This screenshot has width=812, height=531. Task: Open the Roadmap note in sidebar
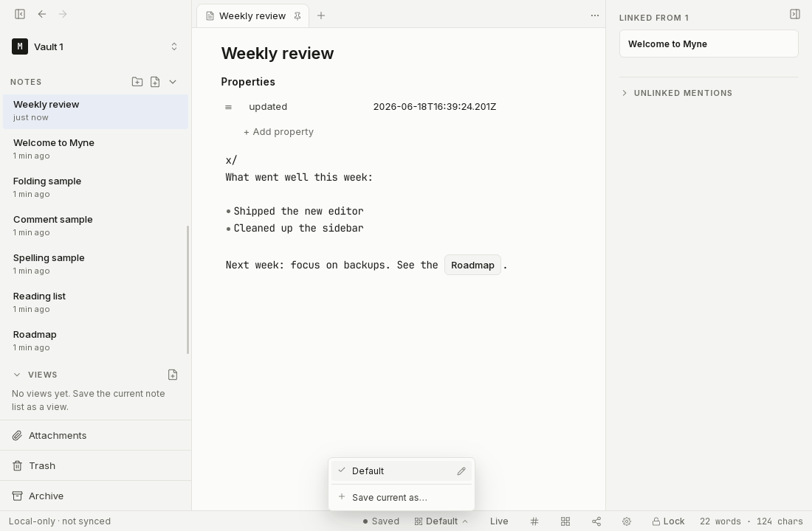coord(96,341)
